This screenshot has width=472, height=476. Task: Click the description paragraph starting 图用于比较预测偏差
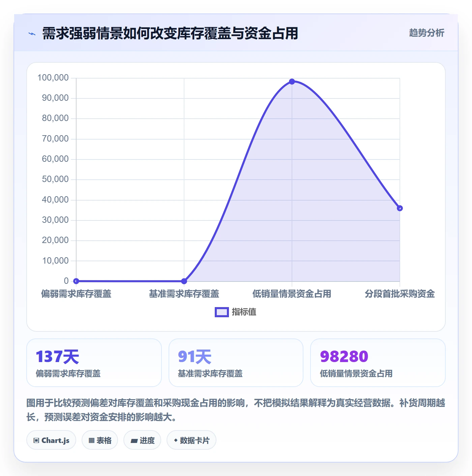point(236,410)
